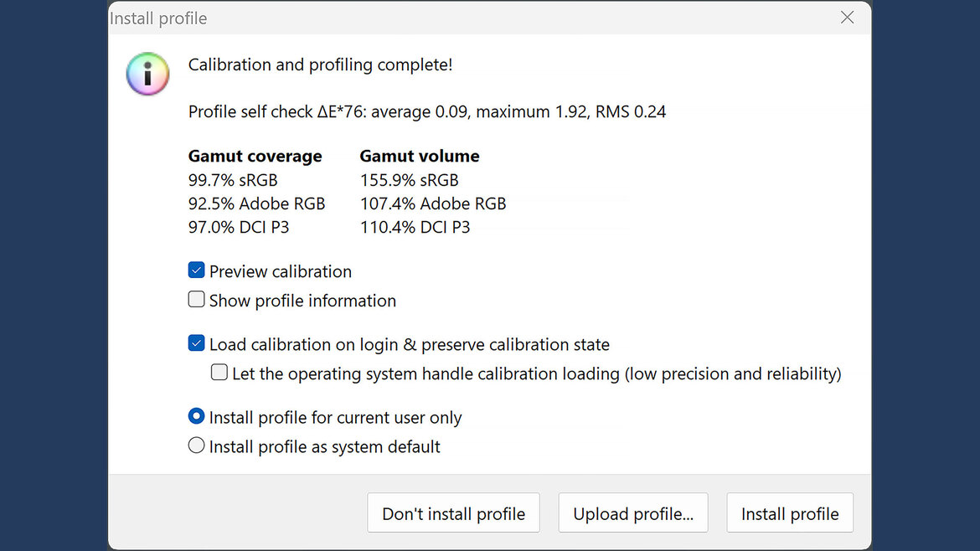Screen dimensions: 980x551
Task: Click the 155.9% sRGB volume value
Action: coord(409,180)
